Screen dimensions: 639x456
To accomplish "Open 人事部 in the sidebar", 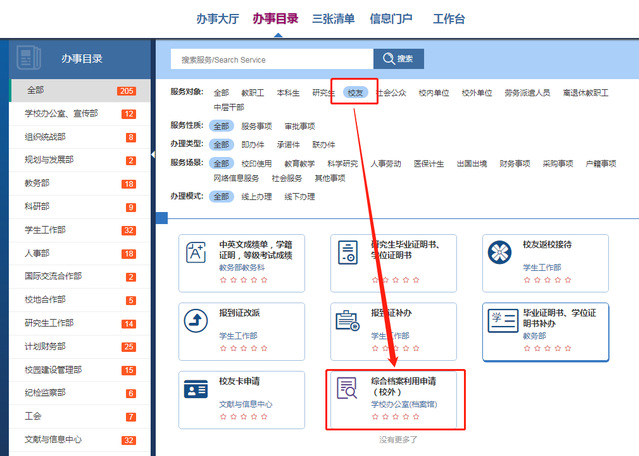I will [80, 253].
